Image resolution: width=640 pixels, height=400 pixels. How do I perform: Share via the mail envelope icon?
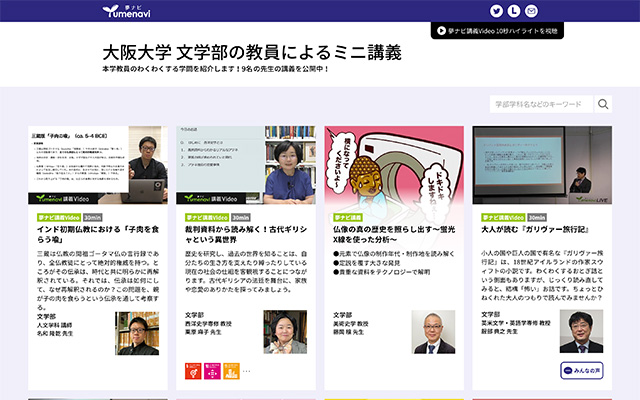tap(531, 11)
